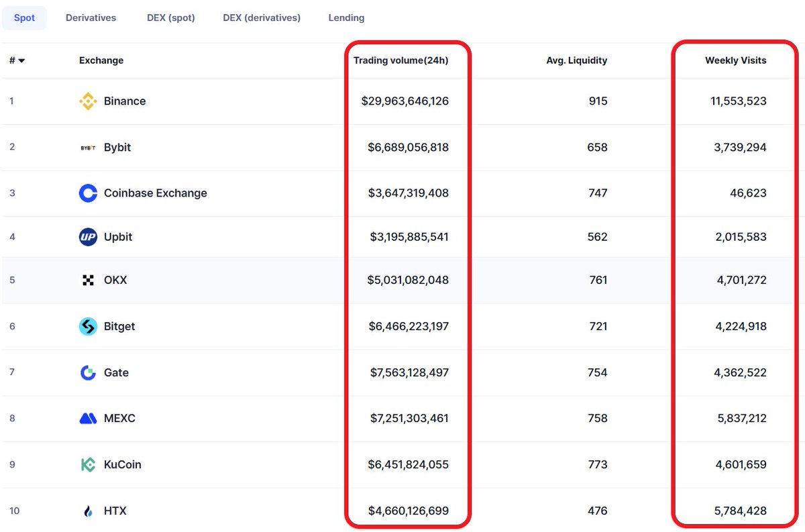Sort by Exchange column header

pyautogui.click(x=101, y=60)
